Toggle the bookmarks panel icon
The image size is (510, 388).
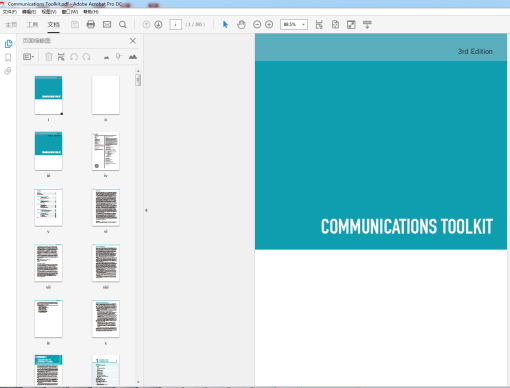[x=8, y=57]
